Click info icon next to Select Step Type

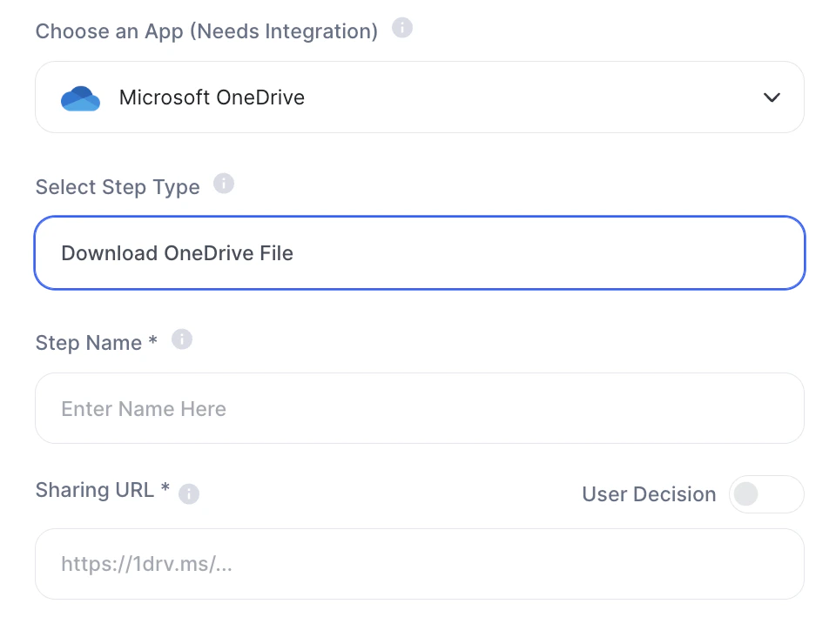tap(224, 184)
